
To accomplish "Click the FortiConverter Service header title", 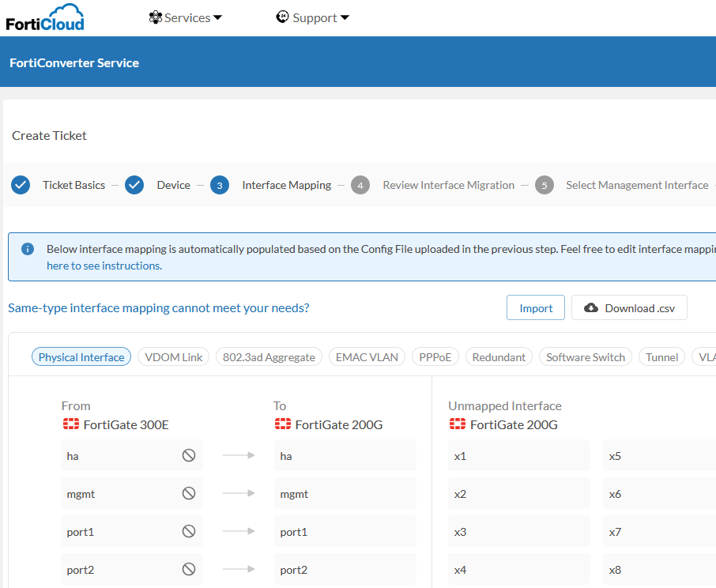I will 74,63.
